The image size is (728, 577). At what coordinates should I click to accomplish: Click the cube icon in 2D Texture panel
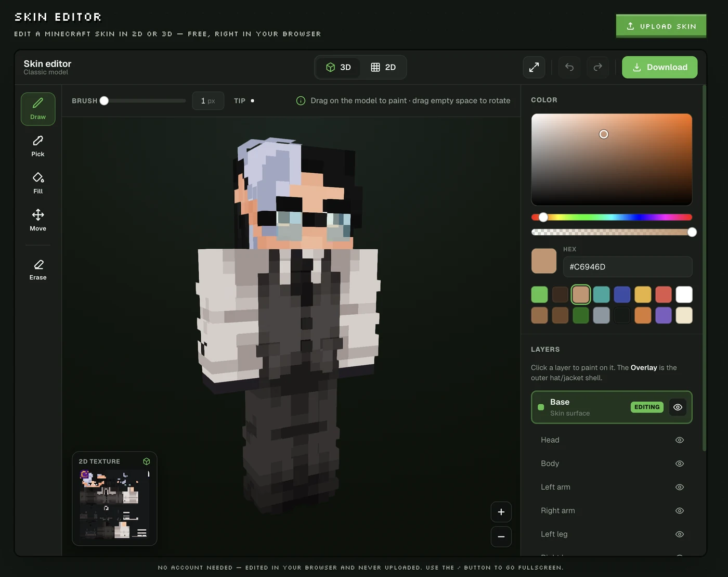tap(147, 461)
